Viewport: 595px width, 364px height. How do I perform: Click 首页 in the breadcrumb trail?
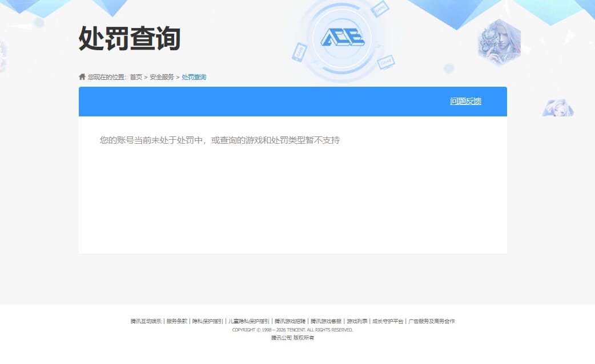(x=138, y=76)
